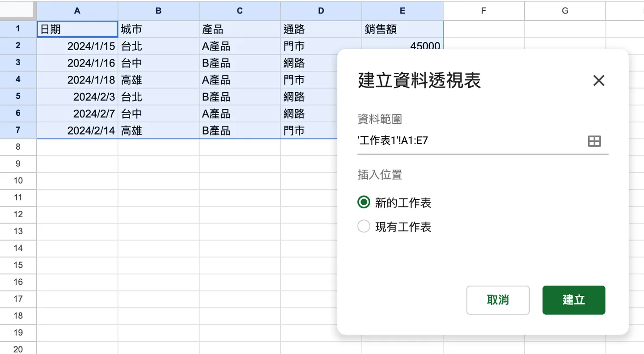Click the 取消 button
The image size is (644, 354).
498,300
